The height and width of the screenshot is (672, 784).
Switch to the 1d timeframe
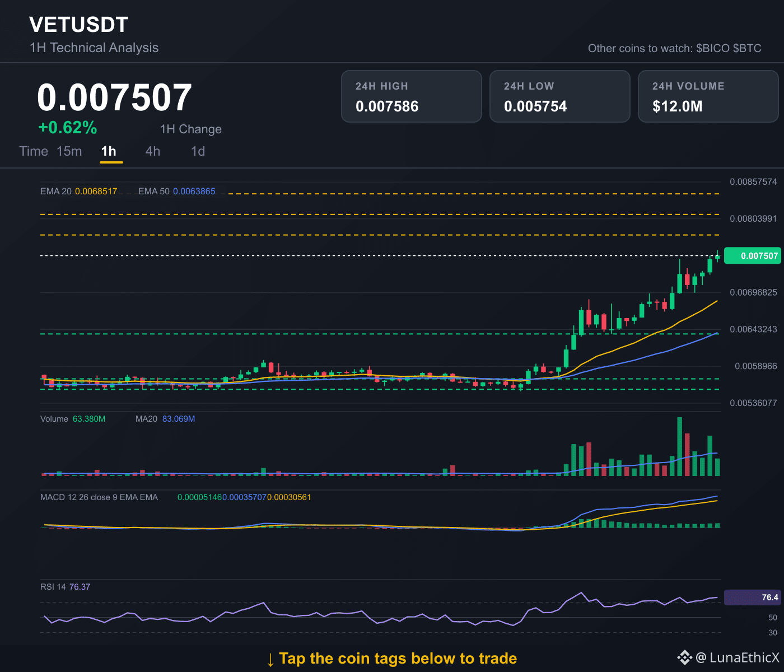click(x=198, y=151)
